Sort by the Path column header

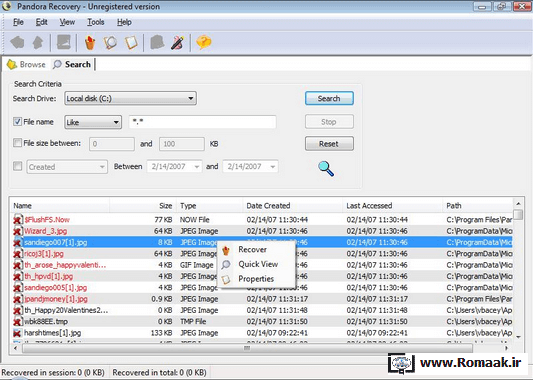(478, 206)
